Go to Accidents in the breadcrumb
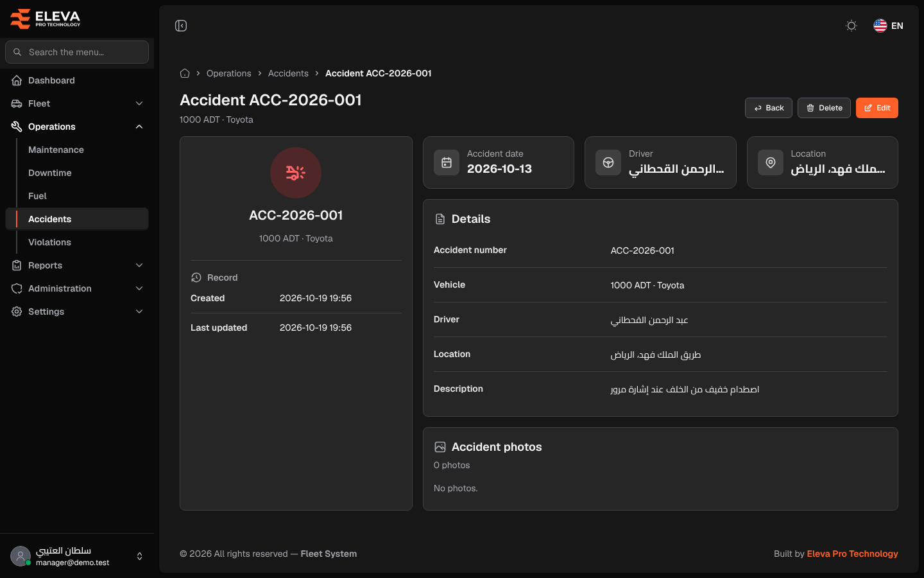This screenshot has height=578, width=924. click(288, 73)
